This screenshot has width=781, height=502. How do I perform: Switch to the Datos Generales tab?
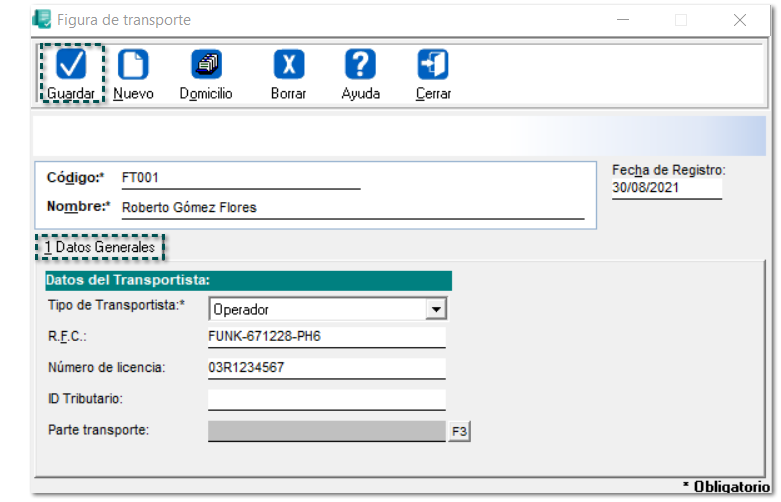[x=100, y=246]
